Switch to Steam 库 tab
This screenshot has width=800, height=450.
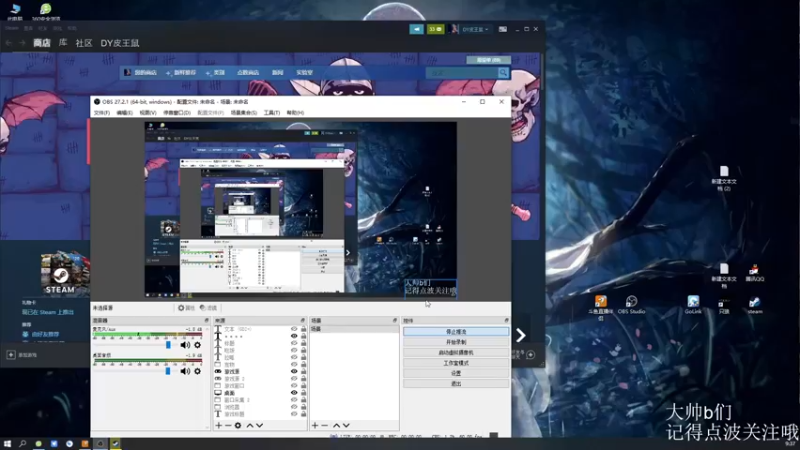tap(63, 43)
